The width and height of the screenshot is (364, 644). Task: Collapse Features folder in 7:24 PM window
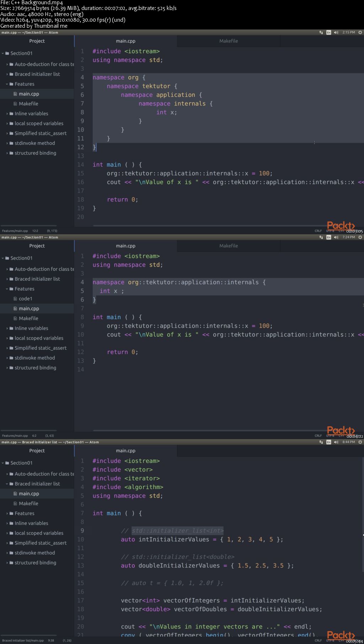[x=7, y=289]
